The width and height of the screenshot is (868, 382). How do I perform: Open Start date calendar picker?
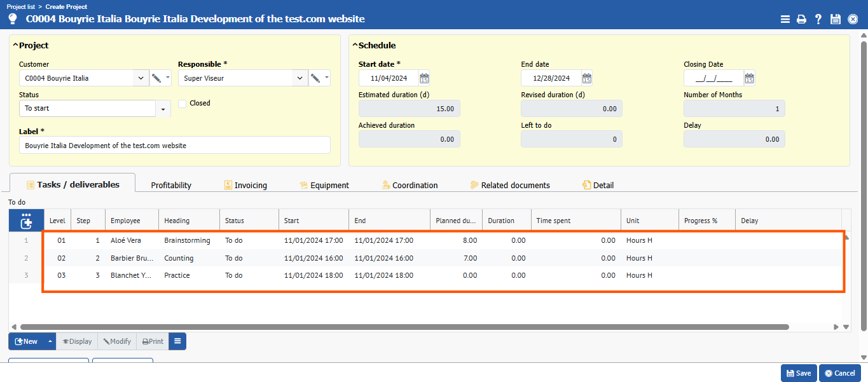(x=424, y=78)
